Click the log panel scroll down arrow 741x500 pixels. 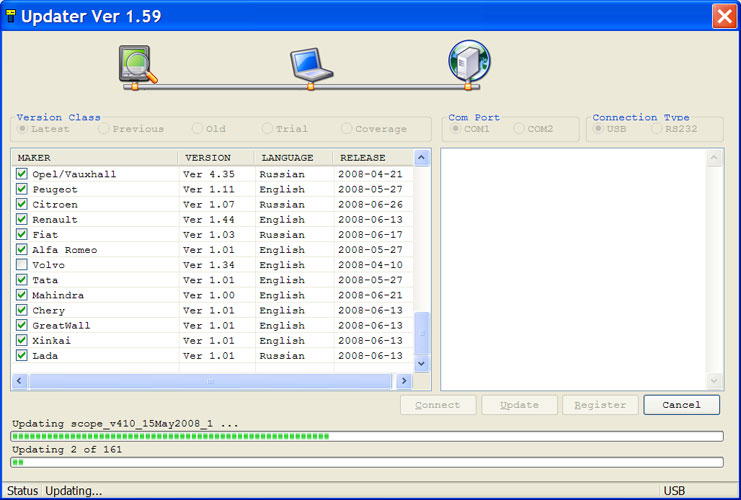point(714,380)
